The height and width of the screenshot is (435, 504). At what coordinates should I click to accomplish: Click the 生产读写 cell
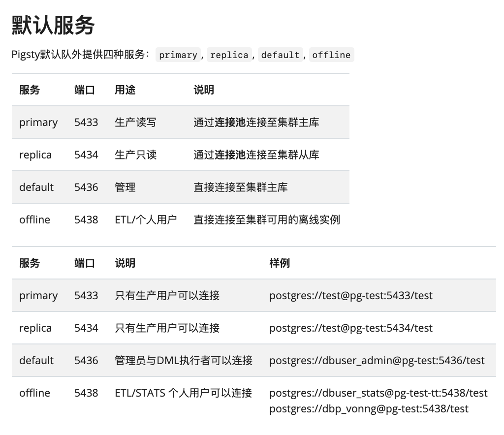135,122
